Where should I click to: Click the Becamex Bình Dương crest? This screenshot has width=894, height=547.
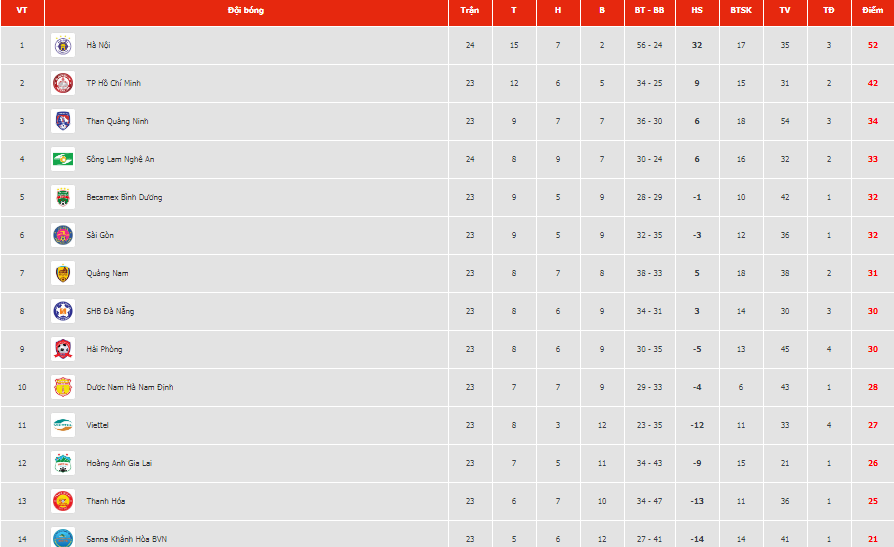63,197
